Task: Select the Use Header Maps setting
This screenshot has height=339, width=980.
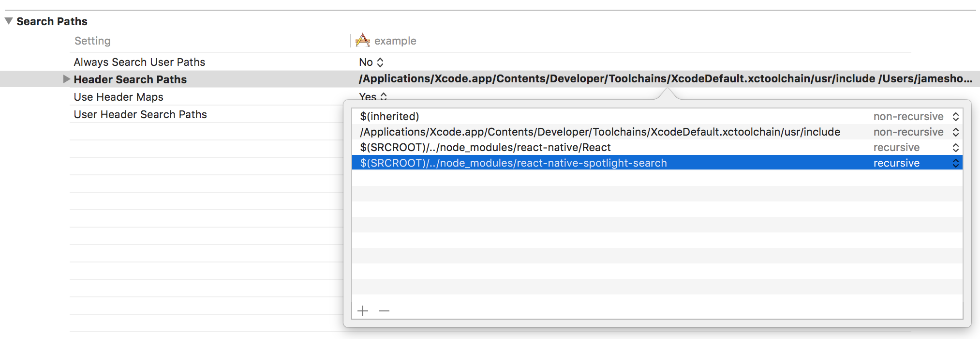Action: tap(119, 97)
